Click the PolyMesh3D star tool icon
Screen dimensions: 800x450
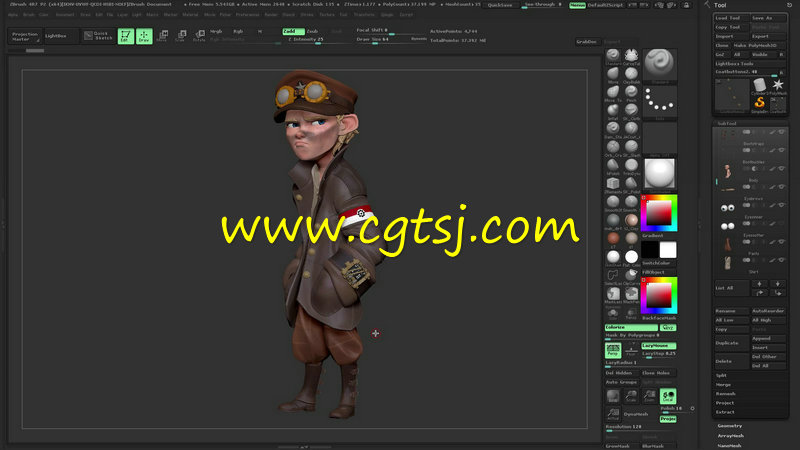778,86
